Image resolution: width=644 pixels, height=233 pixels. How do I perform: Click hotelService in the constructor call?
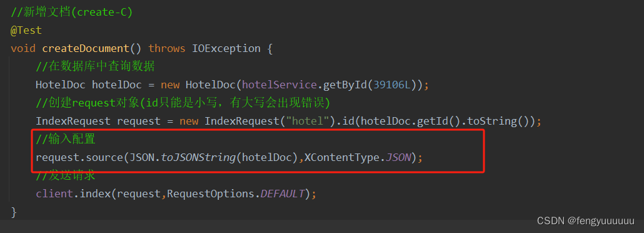coord(279,85)
